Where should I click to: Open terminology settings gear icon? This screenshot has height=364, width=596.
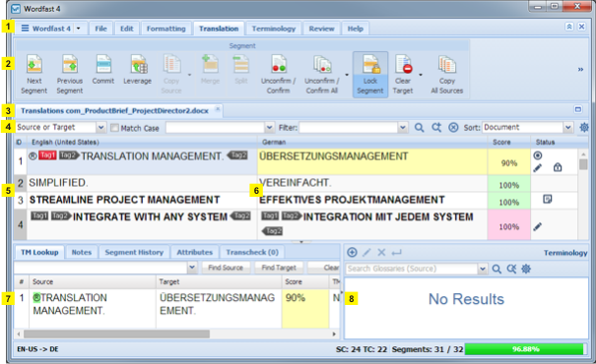pyautogui.click(x=526, y=269)
